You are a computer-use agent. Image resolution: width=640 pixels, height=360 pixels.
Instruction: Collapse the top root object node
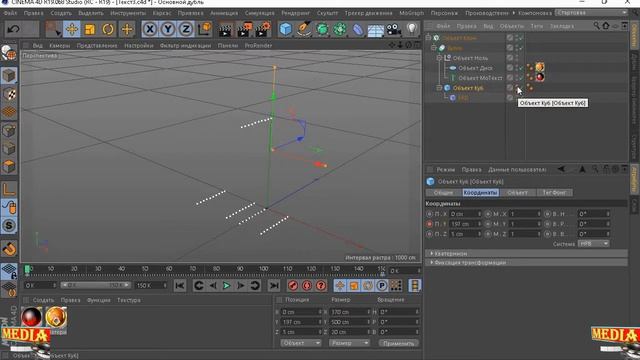pos(428,38)
